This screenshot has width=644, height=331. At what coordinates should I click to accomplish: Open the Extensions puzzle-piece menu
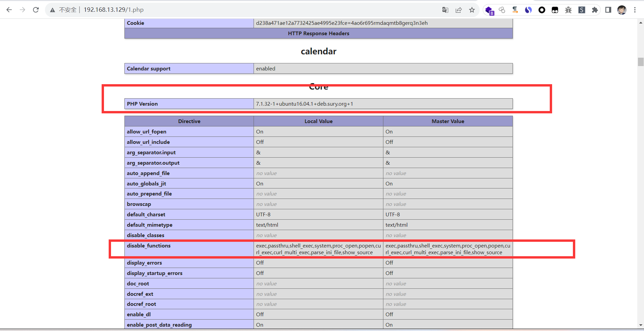click(595, 10)
